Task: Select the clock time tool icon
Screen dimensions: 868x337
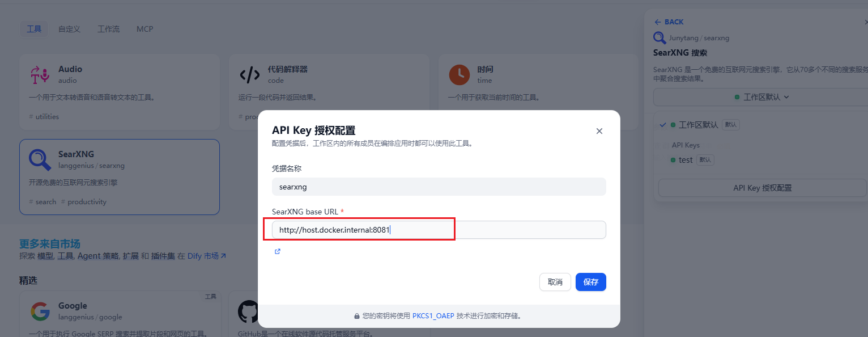Action: click(459, 74)
